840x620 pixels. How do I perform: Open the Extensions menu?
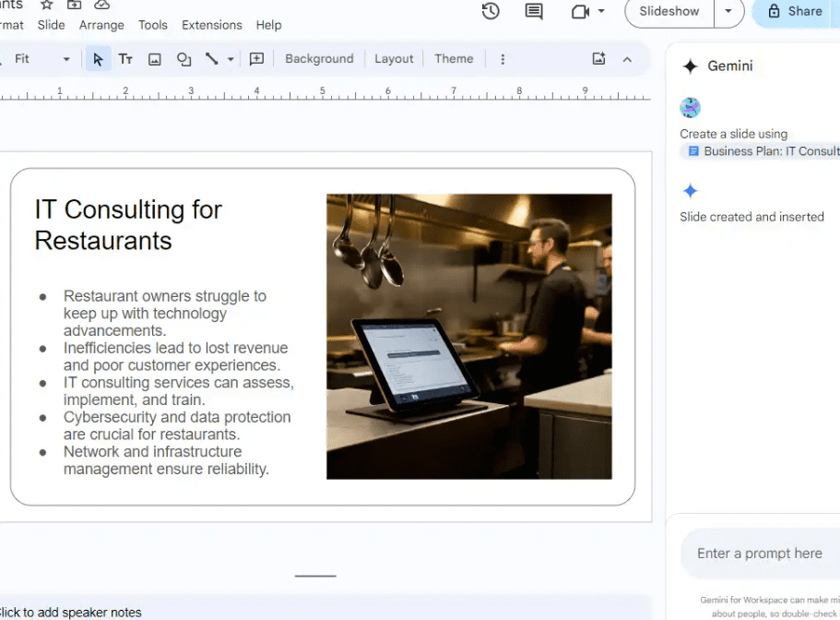(211, 25)
